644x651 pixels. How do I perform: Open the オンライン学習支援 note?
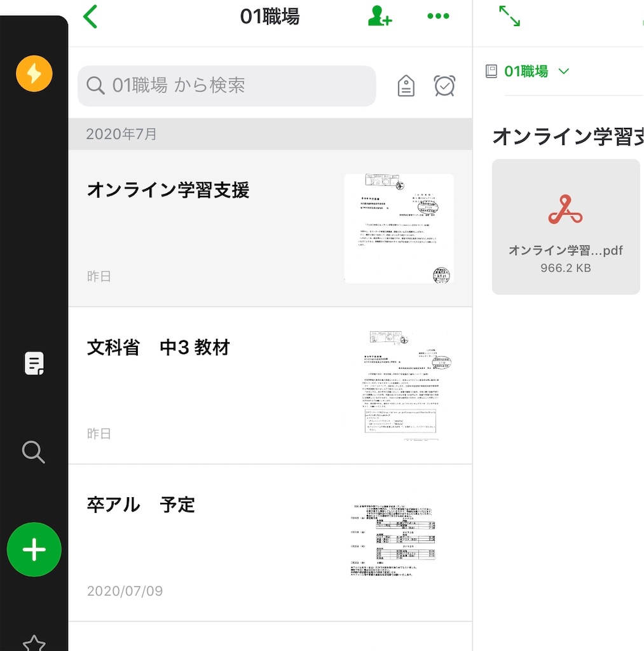pyautogui.click(x=270, y=228)
